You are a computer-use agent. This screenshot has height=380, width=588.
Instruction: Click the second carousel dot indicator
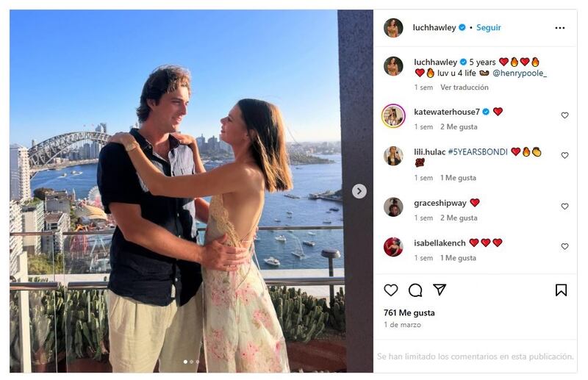[191, 362]
